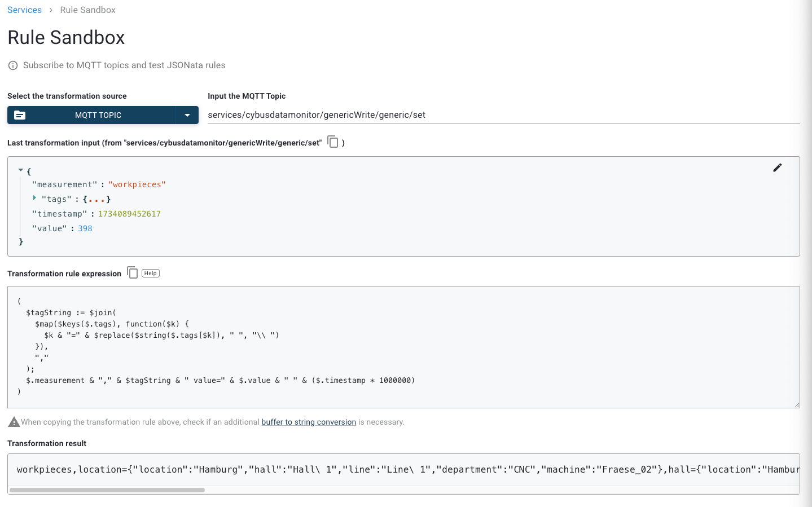Expand the "tags" JSON node

coord(34,198)
